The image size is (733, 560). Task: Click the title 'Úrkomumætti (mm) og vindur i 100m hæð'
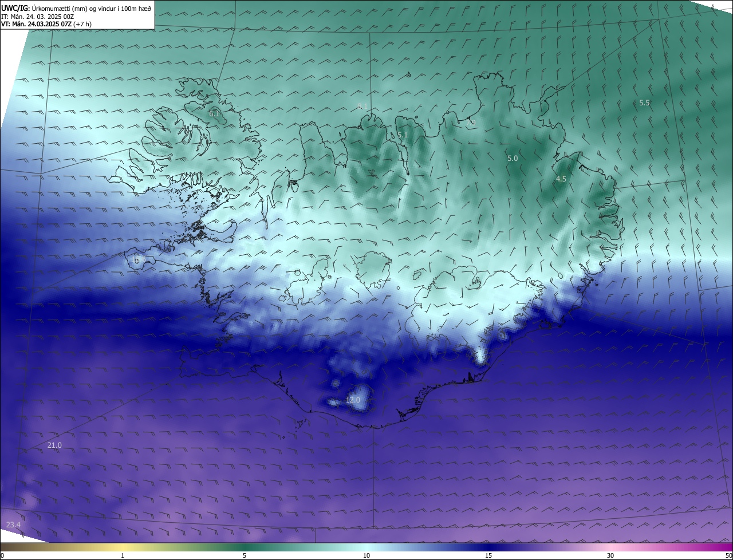92,8
